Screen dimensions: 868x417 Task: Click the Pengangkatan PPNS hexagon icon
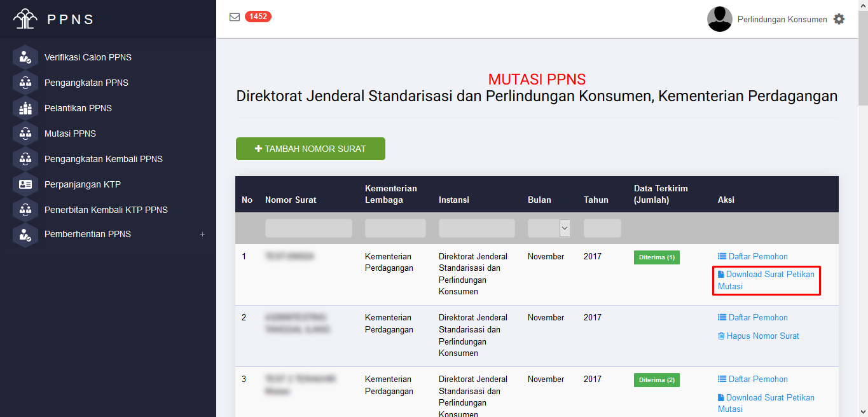click(x=25, y=83)
